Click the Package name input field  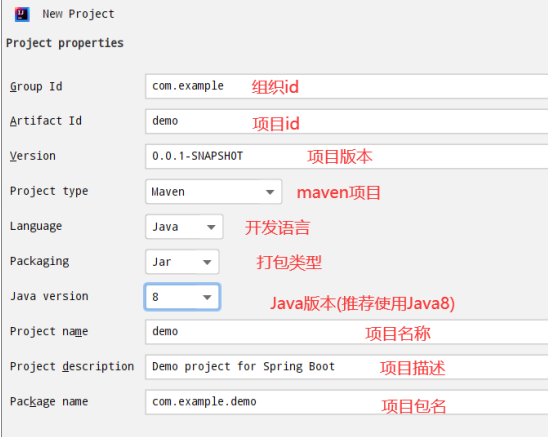coord(346,402)
